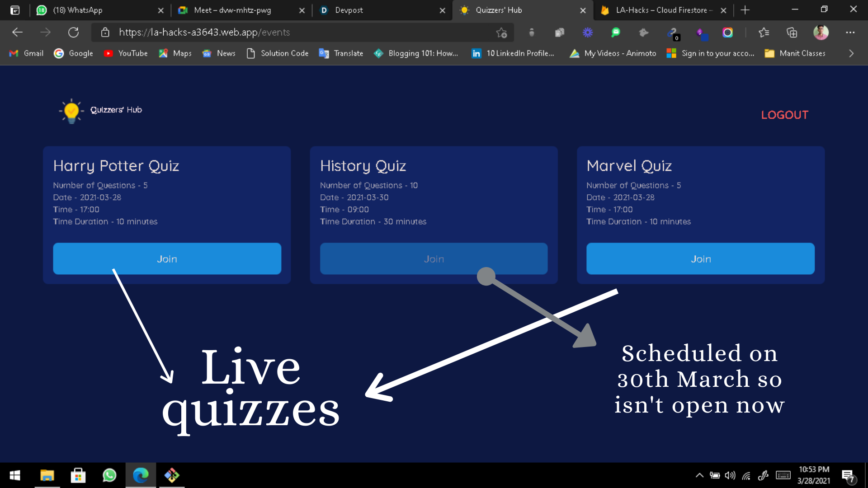Join the Harry Potter Quiz
This screenshot has width=868, height=488.
click(167, 259)
